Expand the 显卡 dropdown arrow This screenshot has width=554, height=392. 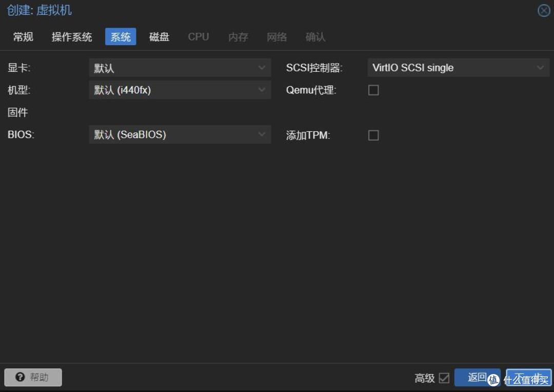click(262, 68)
